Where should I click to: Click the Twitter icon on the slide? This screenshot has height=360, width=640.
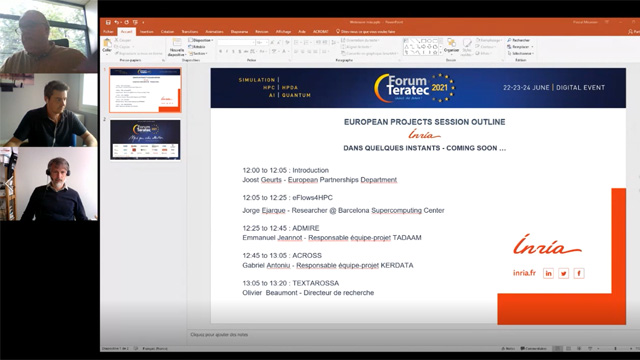pyautogui.click(x=564, y=273)
